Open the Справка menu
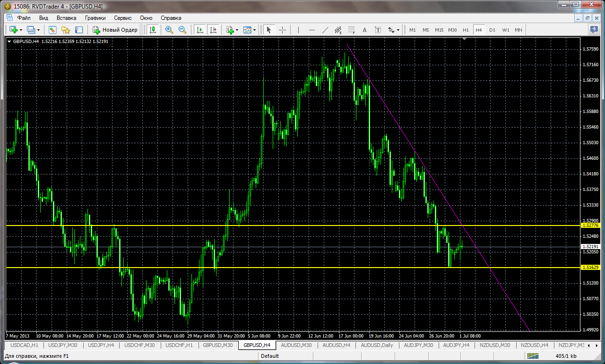 (x=171, y=18)
